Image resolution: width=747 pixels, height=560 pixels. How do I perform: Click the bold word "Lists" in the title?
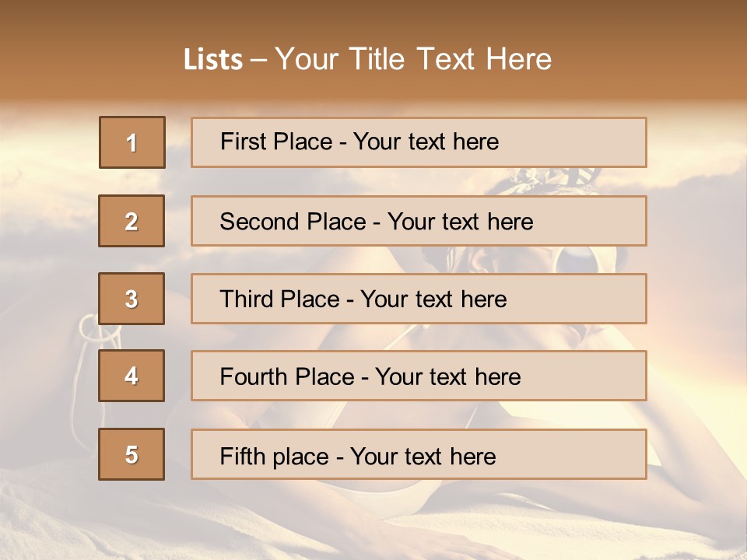tap(213, 60)
